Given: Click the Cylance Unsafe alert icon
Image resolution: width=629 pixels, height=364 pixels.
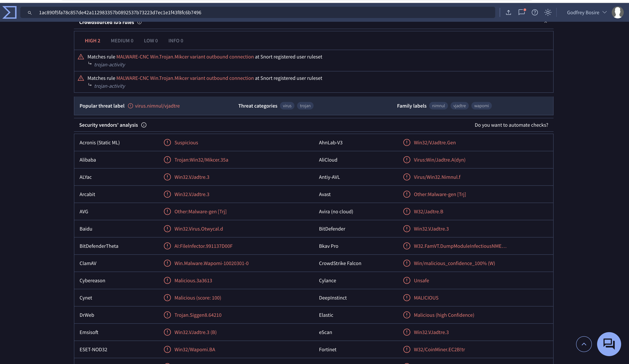Looking at the screenshot, I should pos(407,280).
